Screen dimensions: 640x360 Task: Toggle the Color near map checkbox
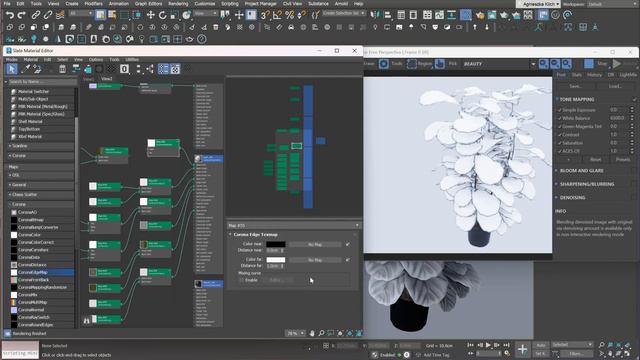click(347, 244)
